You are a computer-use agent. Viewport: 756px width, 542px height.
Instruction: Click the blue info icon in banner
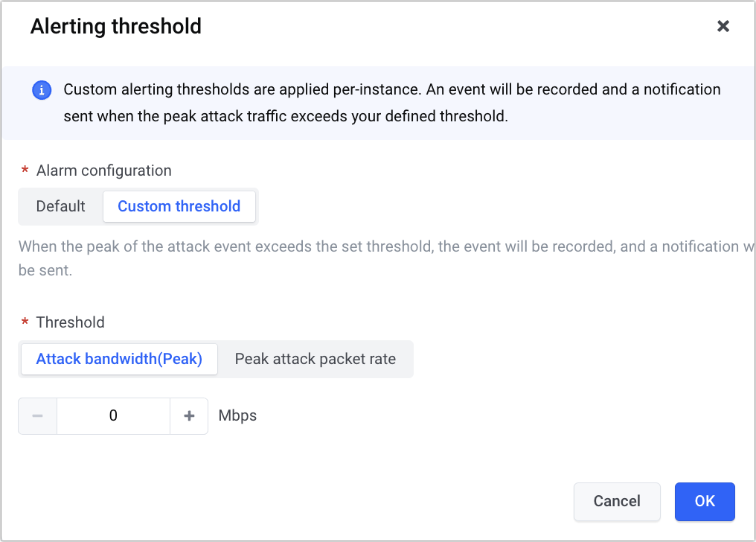[42, 90]
